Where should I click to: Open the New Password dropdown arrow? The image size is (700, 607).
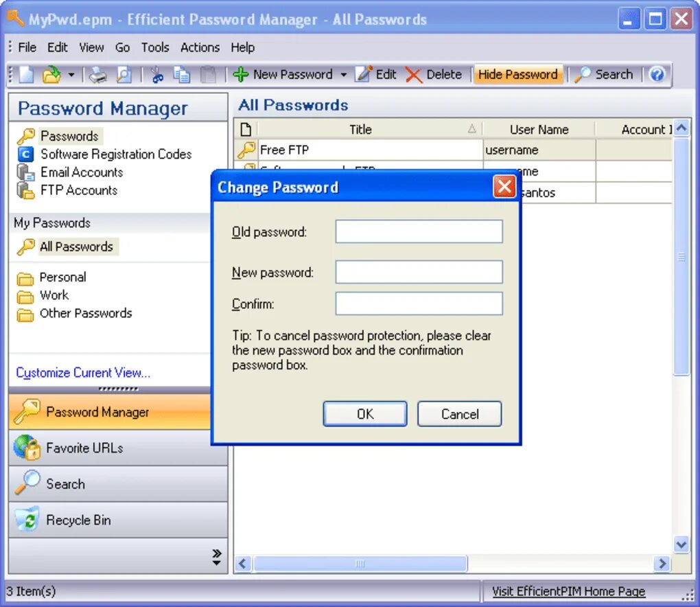(343, 75)
